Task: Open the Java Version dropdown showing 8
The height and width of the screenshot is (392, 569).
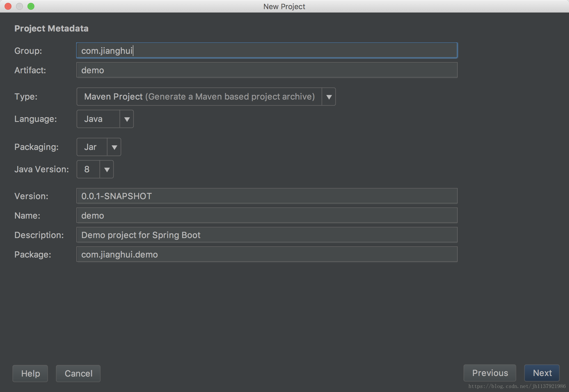Action: click(x=95, y=169)
